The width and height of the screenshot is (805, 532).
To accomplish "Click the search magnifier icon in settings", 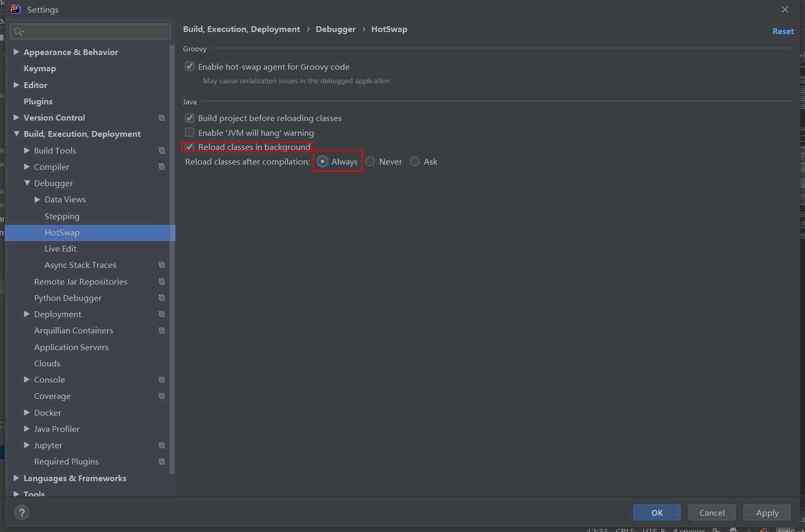I will pyautogui.click(x=19, y=31).
